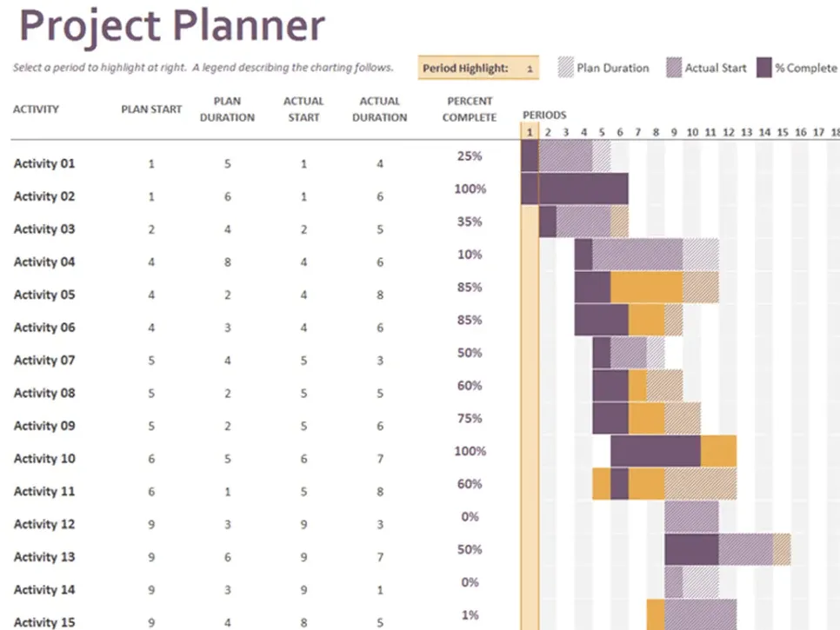840x630 pixels.
Task: Click the % Complete legend swatch
Action: 764,68
